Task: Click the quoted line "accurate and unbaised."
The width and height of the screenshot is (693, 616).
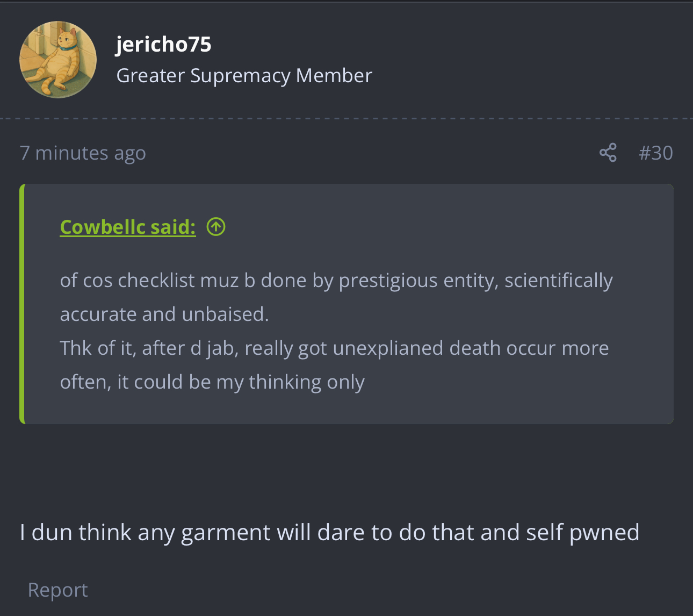Action: pyautogui.click(x=164, y=314)
